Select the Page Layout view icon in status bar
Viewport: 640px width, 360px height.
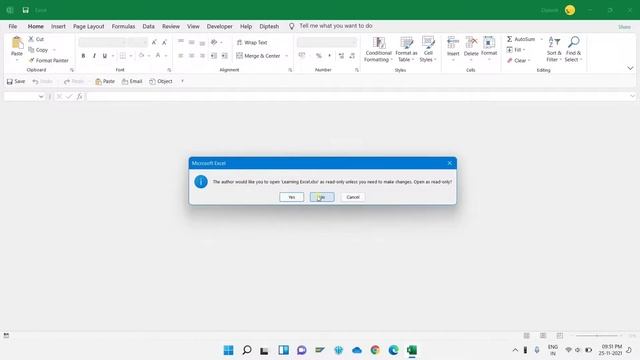543,336
